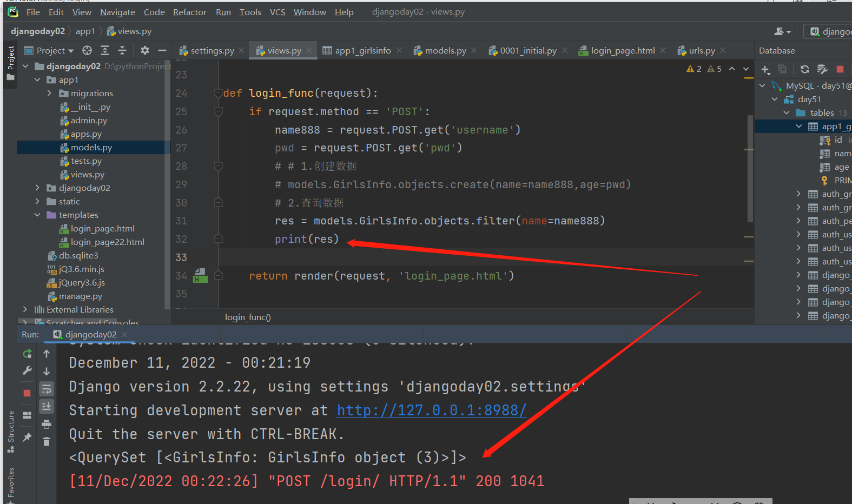Click the app1 breadcrumb in navigation bar
This screenshot has height=504, width=852.
pyautogui.click(x=85, y=31)
